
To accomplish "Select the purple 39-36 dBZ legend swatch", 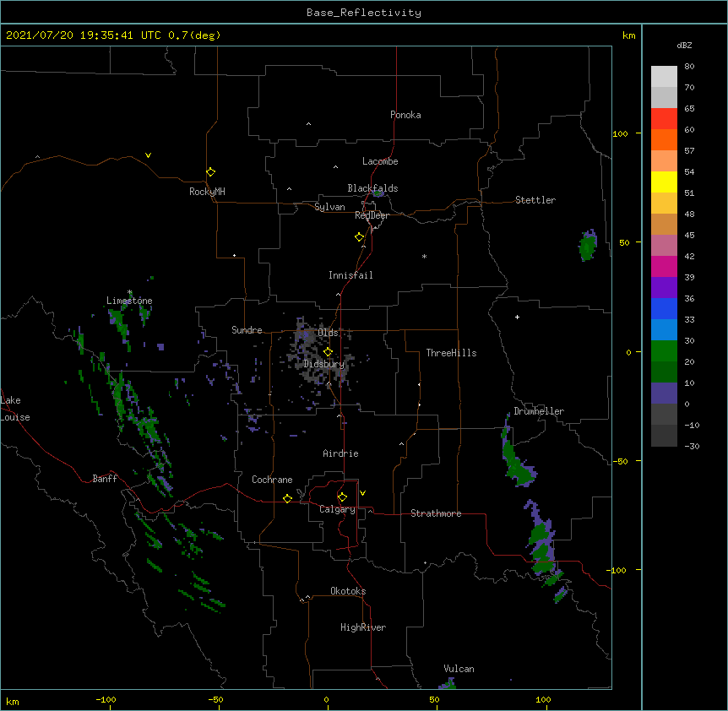I will pyautogui.click(x=664, y=287).
